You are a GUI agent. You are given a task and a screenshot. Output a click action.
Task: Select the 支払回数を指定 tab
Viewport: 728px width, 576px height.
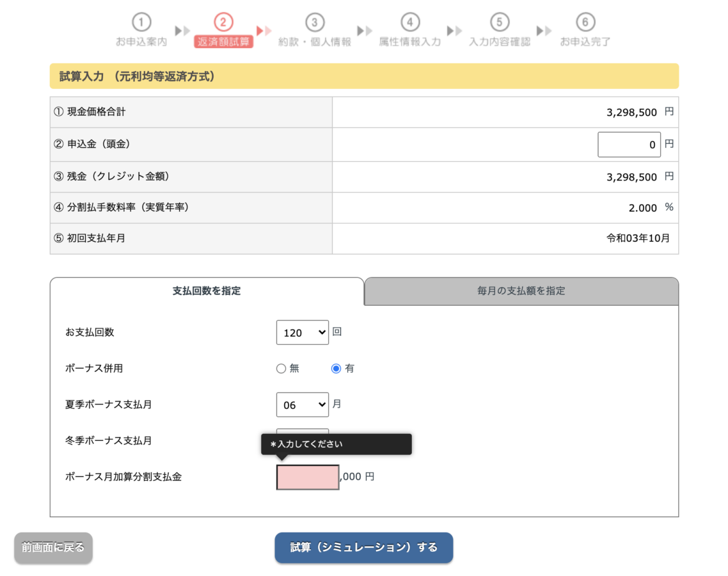click(207, 291)
